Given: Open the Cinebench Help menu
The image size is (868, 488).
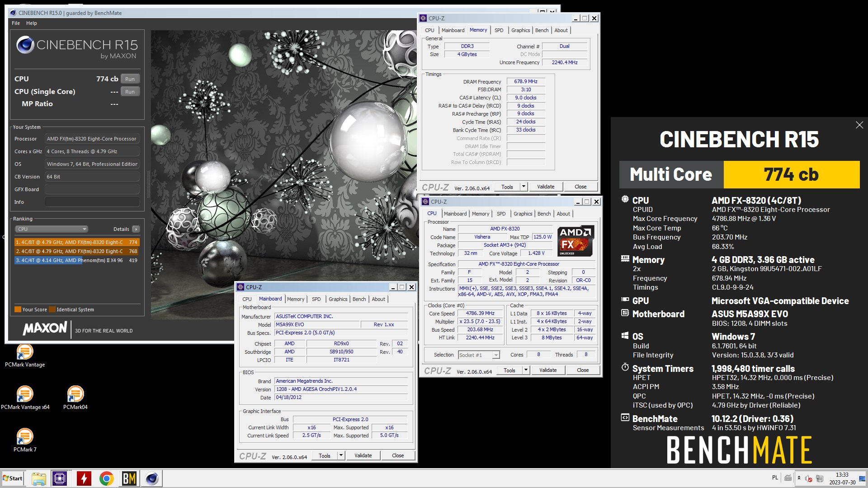Looking at the screenshot, I should pyautogui.click(x=32, y=23).
